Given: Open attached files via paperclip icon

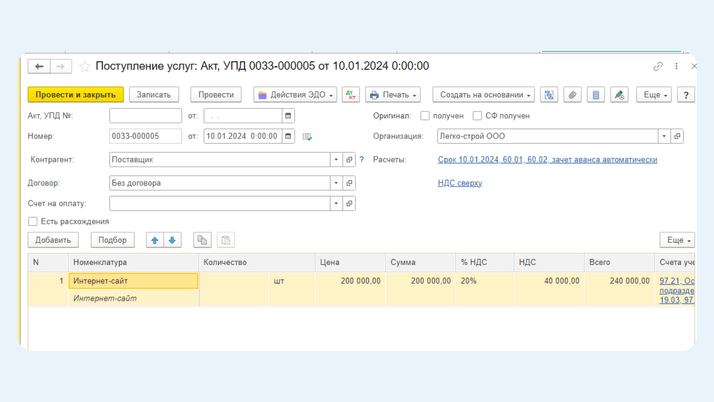Looking at the screenshot, I should point(572,95).
